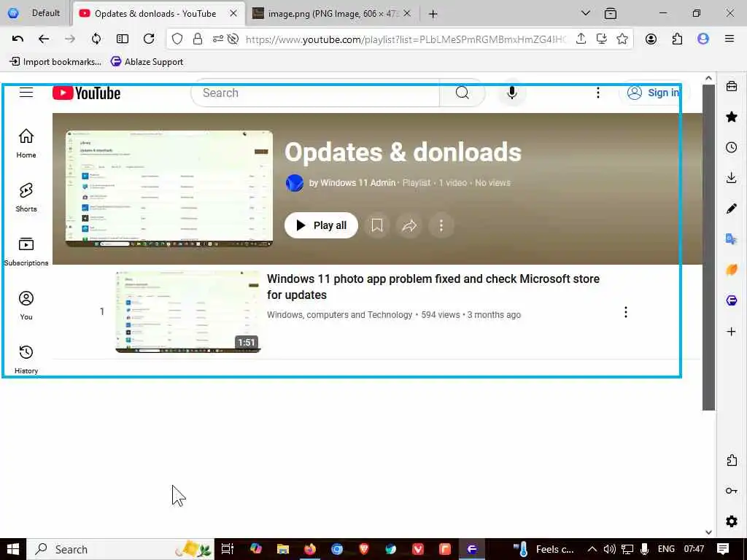The width and height of the screenshot is (747, 560).
Task: Open Downloads panel in browser sidebar
Action: pos(731,178)
